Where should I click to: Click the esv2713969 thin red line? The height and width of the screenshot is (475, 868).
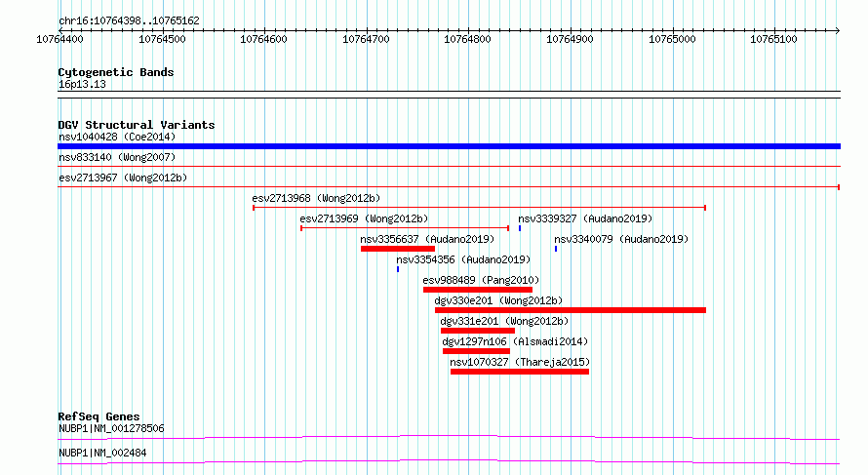click(x=405, y=228)
